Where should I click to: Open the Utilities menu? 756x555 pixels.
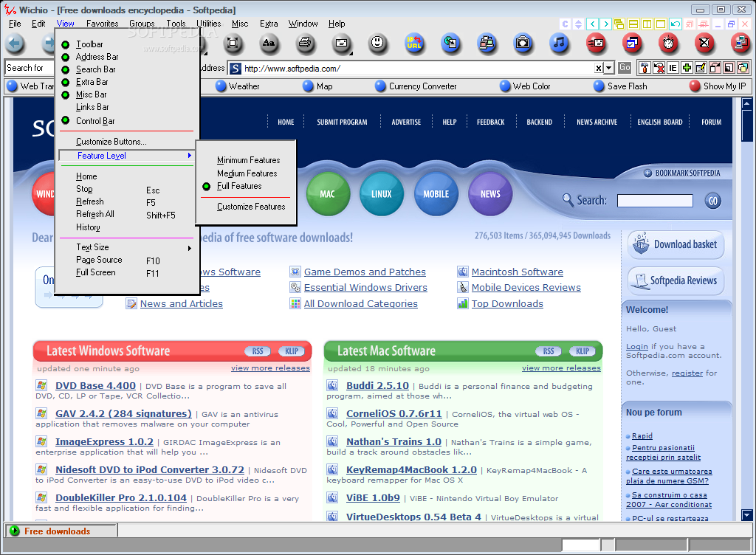[x=209, y=24]
